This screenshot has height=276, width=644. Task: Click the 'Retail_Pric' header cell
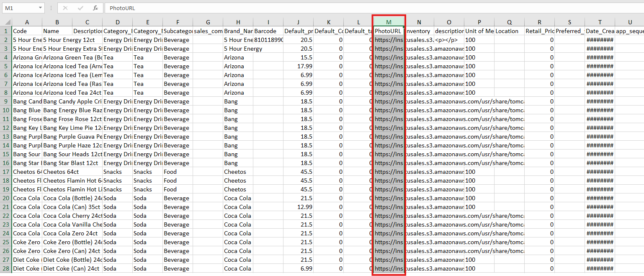click(x=540, y=31)
